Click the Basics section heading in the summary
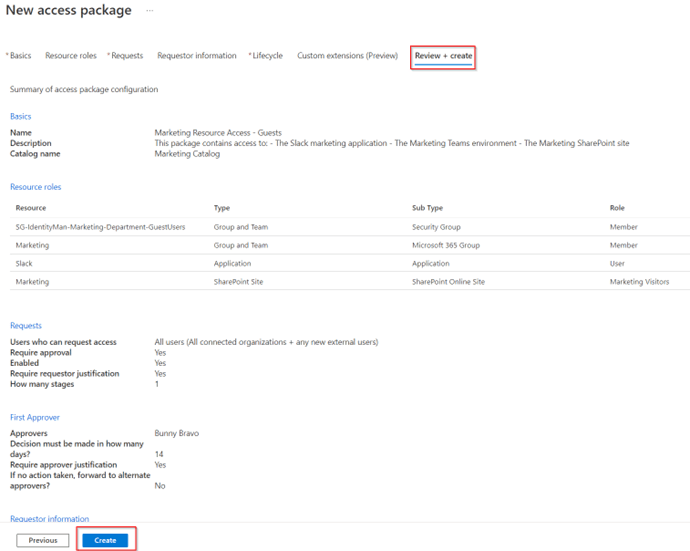Screen dimensions: 690x551 pos(20,117)
